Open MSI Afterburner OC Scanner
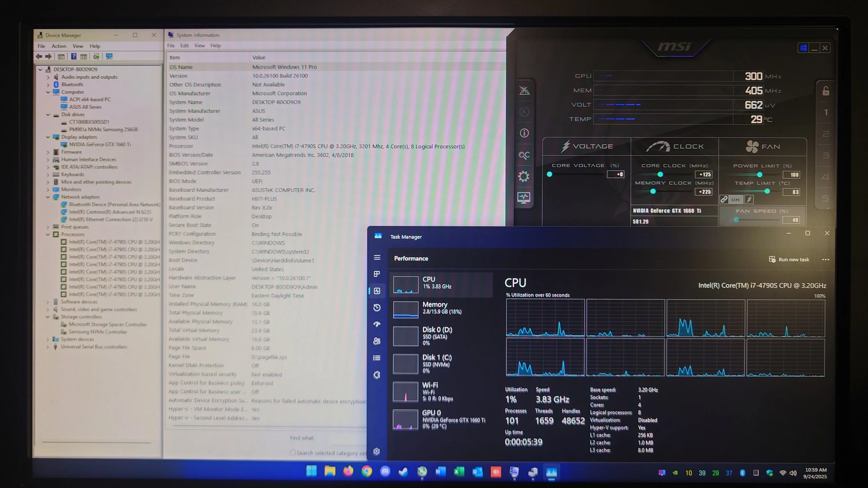The width and height of the screenshot is (868, 488). click(x=524, y=155)
